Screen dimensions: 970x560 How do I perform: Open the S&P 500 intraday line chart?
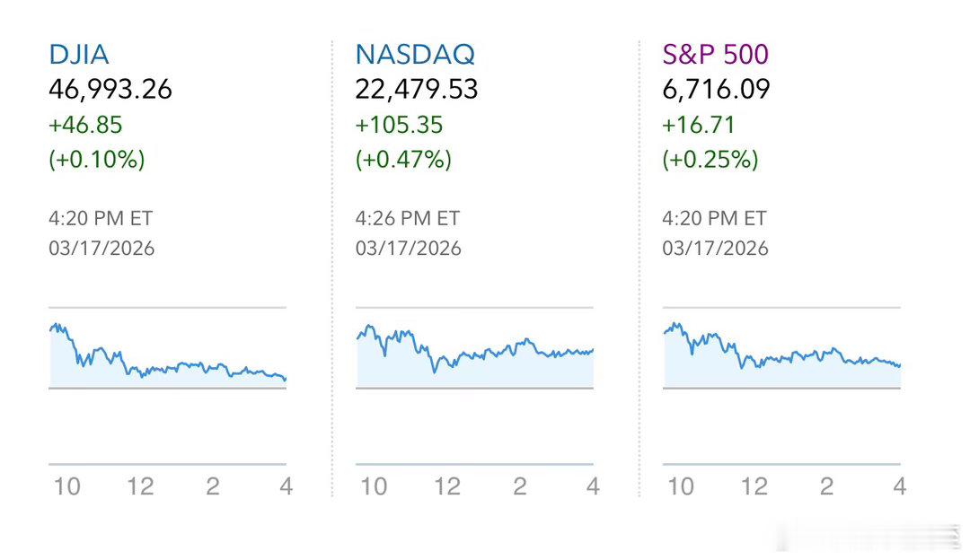[781, 354]
